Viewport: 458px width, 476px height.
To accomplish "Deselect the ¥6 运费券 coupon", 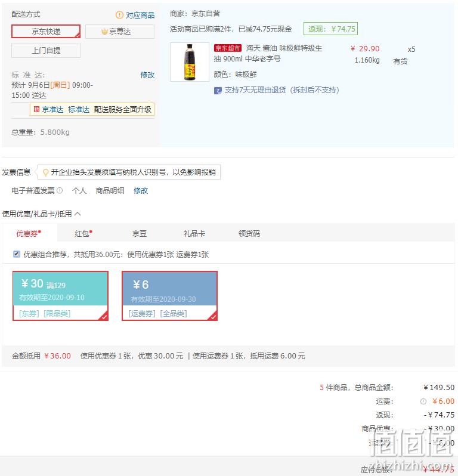I will (170, 296).
